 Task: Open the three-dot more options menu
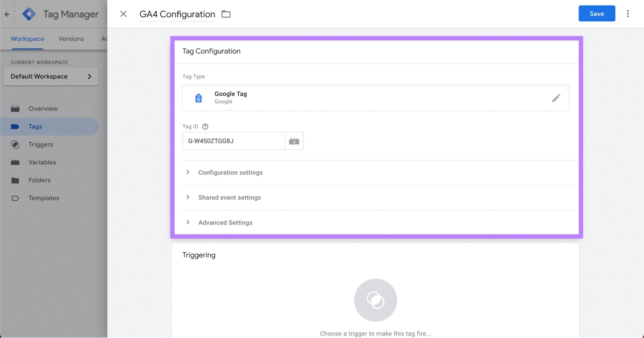627,14
